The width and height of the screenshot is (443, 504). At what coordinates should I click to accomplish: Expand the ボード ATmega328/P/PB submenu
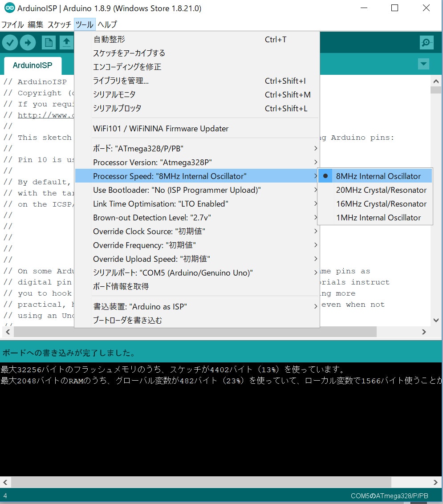(197, 149)
